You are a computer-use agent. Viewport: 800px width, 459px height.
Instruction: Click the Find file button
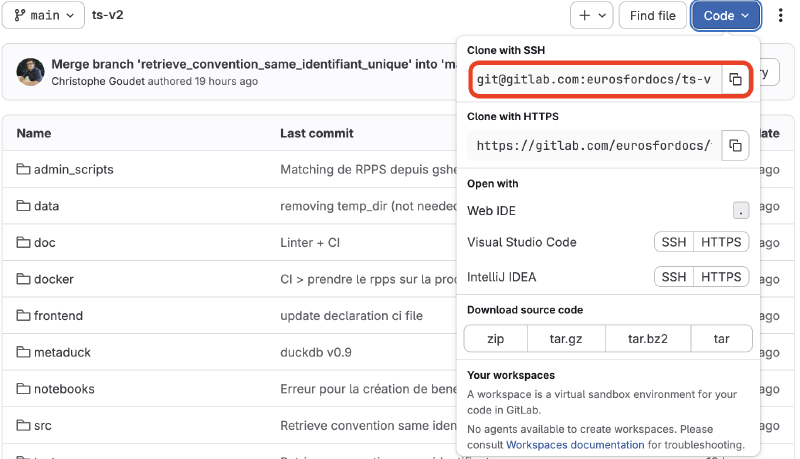click(x=653, y=15)
